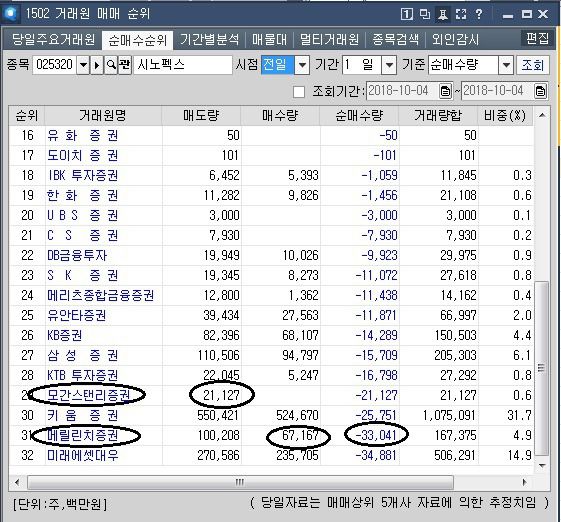The image size is (561, 522).
Task: Click the horizontal scrollbar right arrow
Action: point(524,482)
